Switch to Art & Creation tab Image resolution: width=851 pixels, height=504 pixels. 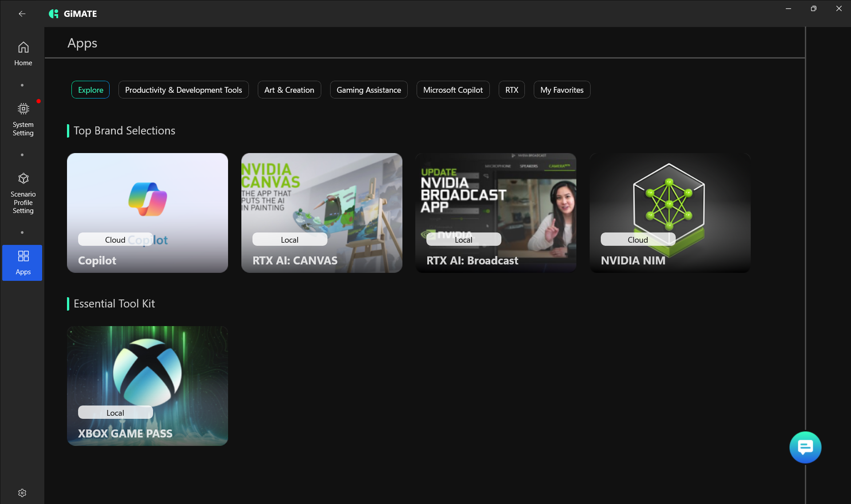pyautogui.click(x=289, y=90)
